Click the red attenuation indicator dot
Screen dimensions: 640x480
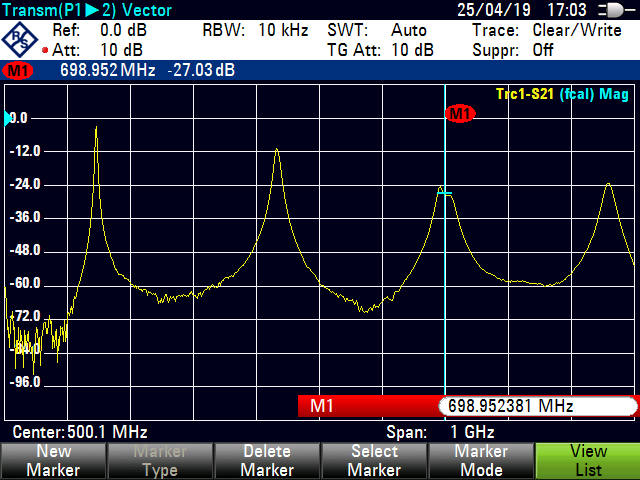pos(45,50)
